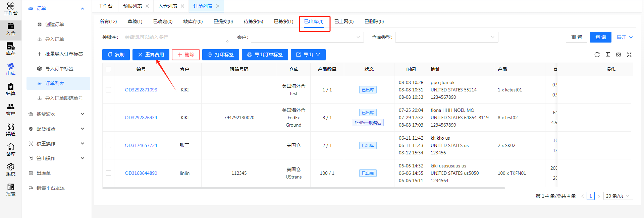Switch to the 待拣货(6) status tab
Image resolution: width=644 pixels, height=218 pixels.
coord(253,21)
